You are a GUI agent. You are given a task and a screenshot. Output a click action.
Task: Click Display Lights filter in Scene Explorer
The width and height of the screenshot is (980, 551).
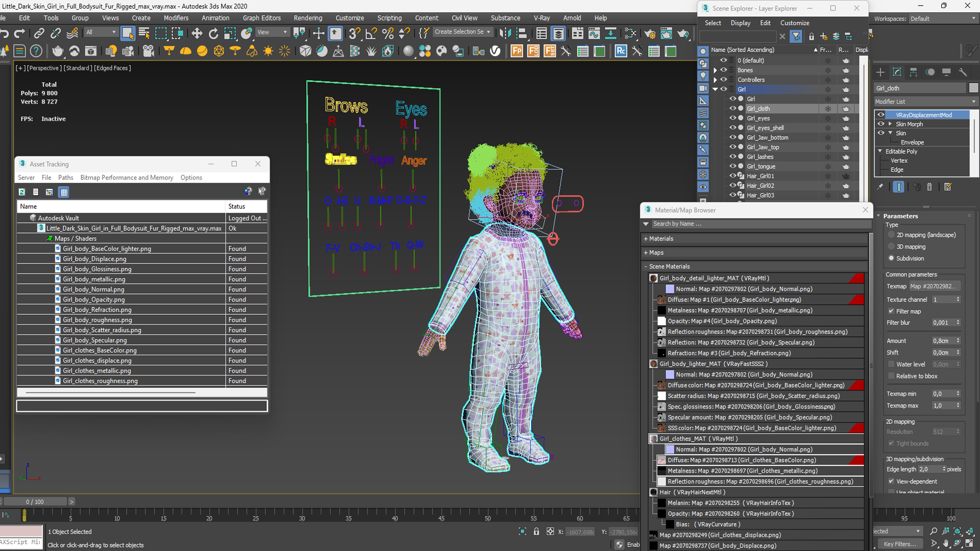pyautogui.click(x=703, y=76)
